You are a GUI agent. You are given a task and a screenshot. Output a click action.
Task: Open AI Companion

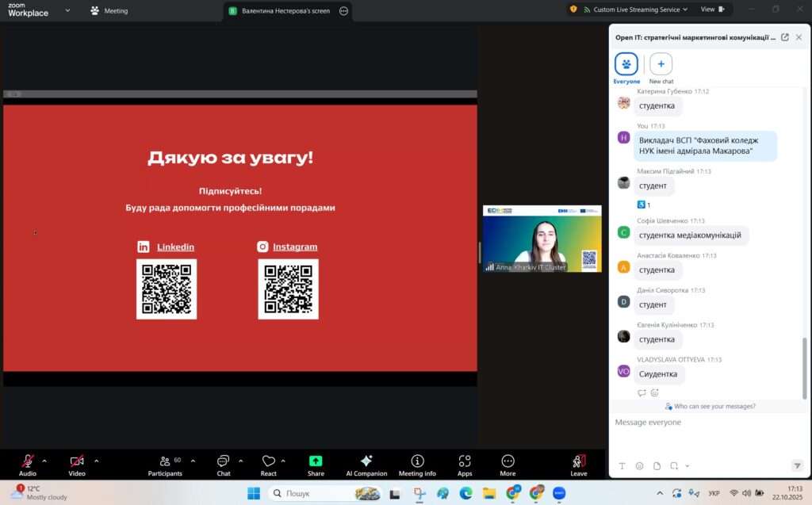click(x=366, y=463)
